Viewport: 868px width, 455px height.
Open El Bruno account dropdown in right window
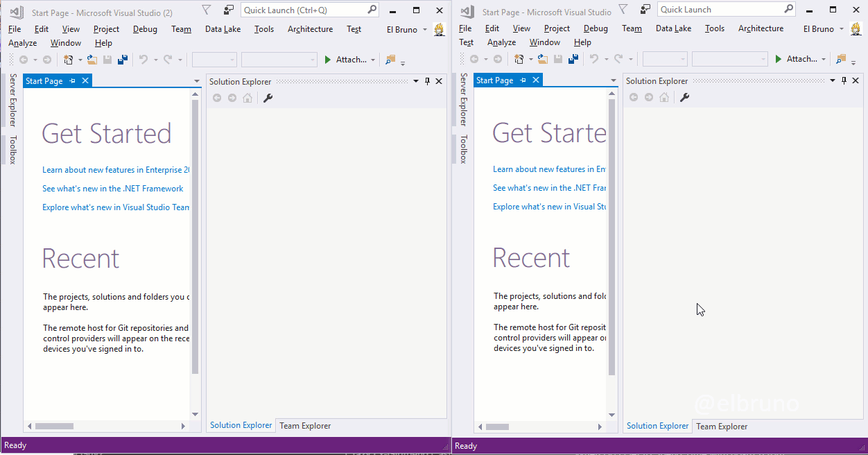pos(841,29)
